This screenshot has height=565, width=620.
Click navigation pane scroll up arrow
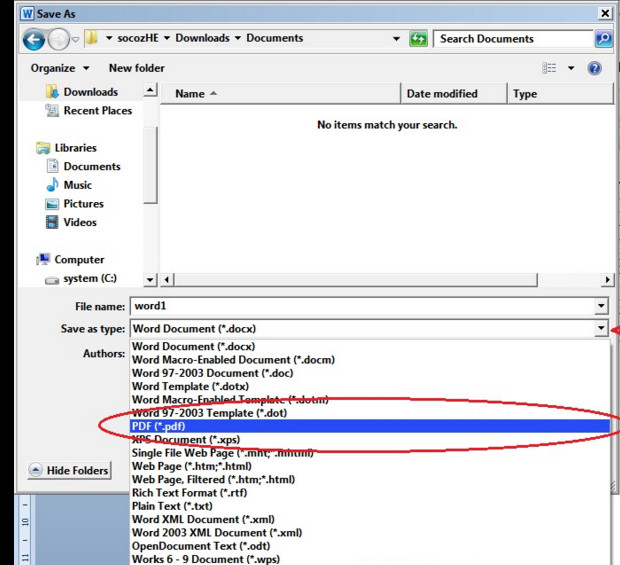(x=150, y=90)
